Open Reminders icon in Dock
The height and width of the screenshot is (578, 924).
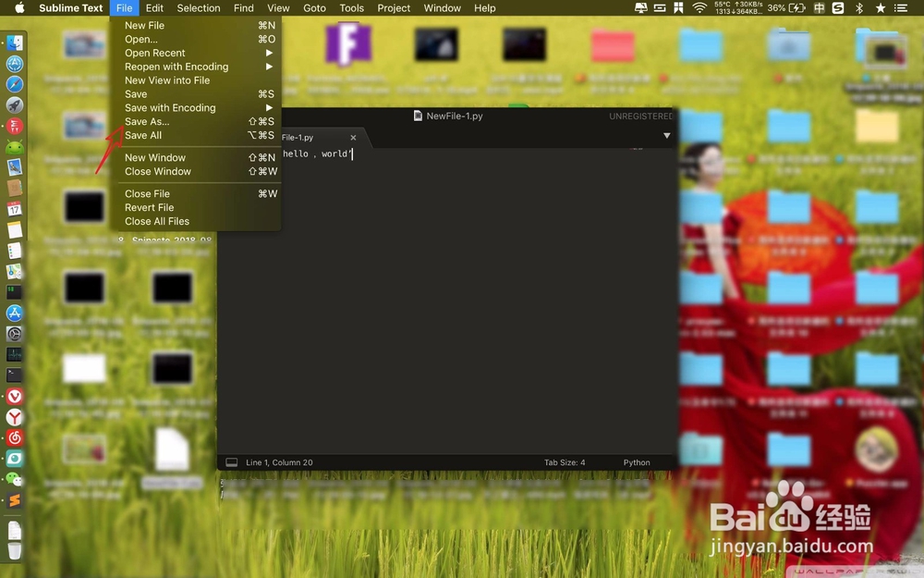pos(14,251)
